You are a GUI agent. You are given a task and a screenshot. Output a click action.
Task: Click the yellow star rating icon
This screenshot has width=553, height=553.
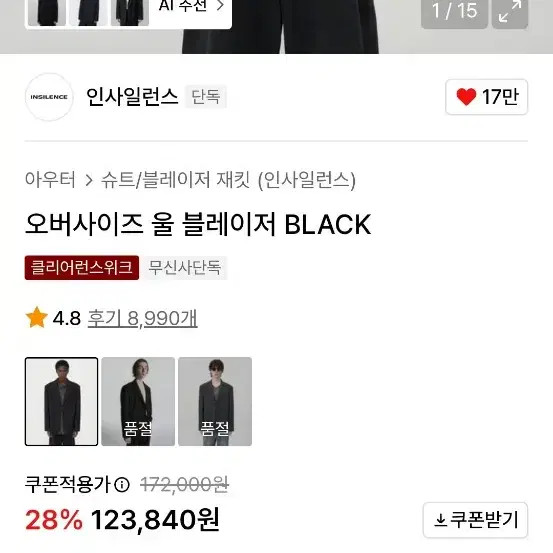(x=37, y=317)
